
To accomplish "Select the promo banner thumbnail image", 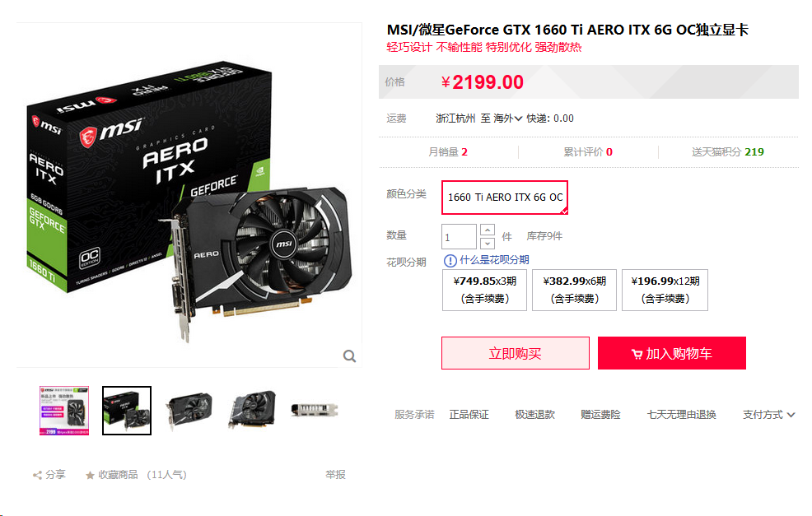I will 64,411.
